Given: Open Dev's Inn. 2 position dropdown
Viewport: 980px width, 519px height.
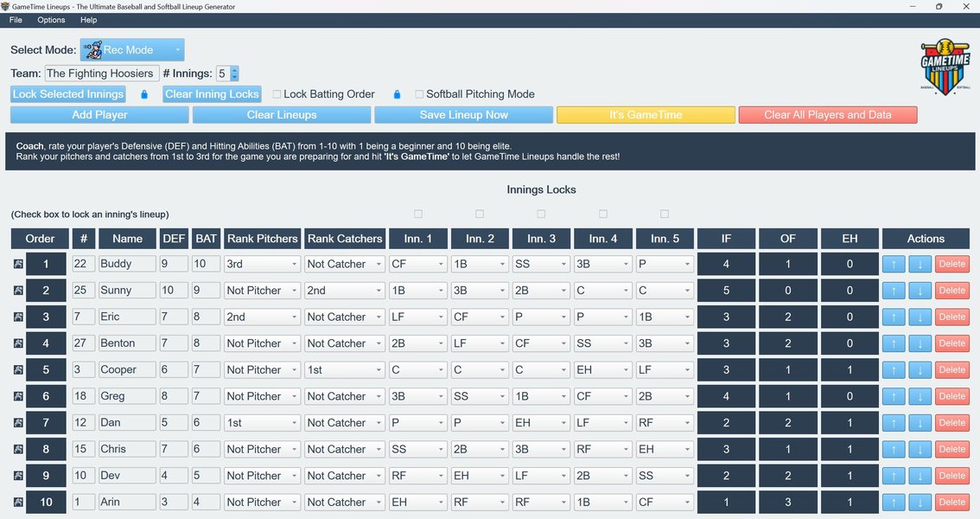Looking at the screenshot, I should pos(480,475).
